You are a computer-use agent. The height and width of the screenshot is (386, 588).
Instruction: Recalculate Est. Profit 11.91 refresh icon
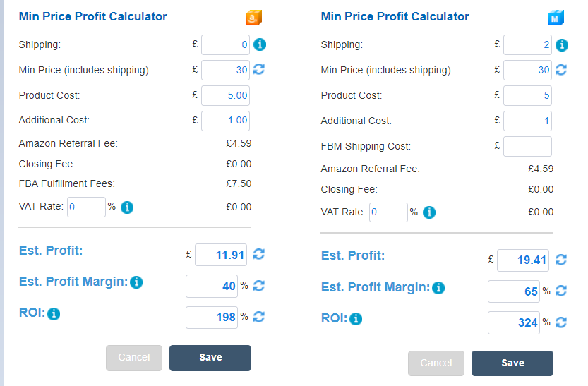click(258, 254)
